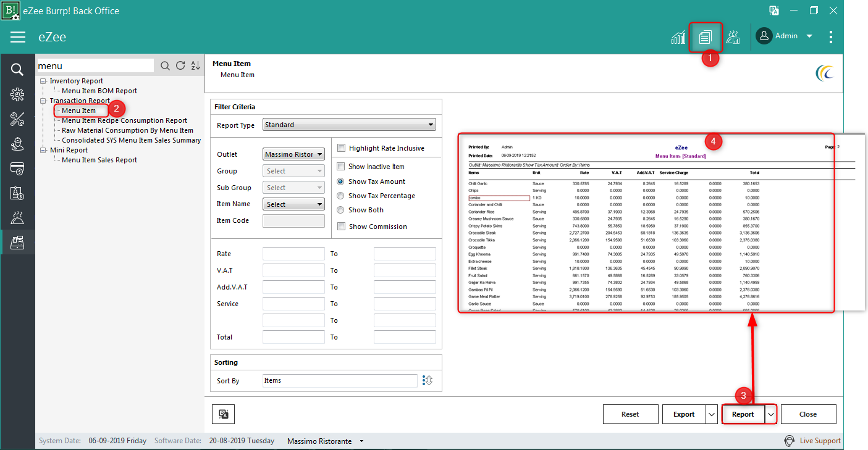The height and width of the screenshot is (450, 868).
Task: Open the sidebar payment card icon
Action: coord(17,169)
